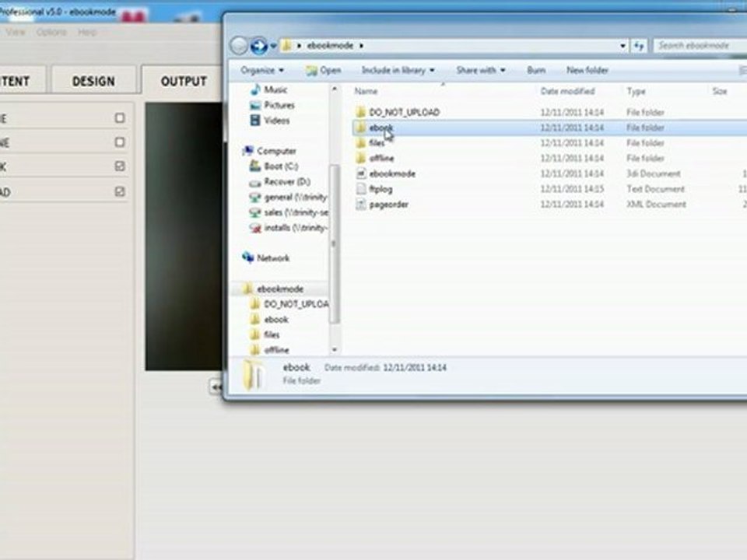Switch to the OUTPUT tab
The width and height of the screenshot is (747, 560).
(x=184, y=82)
